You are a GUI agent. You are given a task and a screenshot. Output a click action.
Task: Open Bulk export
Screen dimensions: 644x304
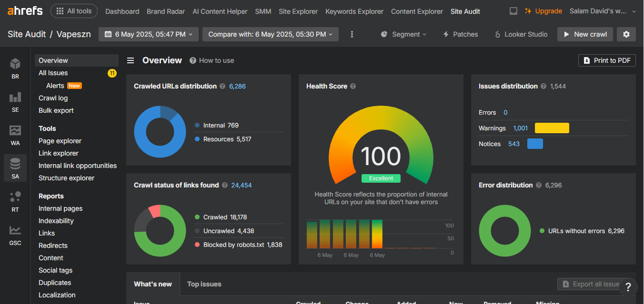(x=56, y=110)
